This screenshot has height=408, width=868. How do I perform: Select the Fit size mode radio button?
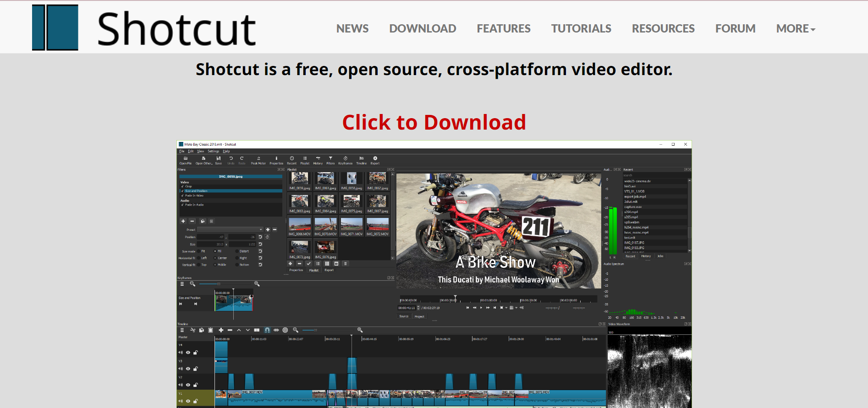[x=199, y=251]
